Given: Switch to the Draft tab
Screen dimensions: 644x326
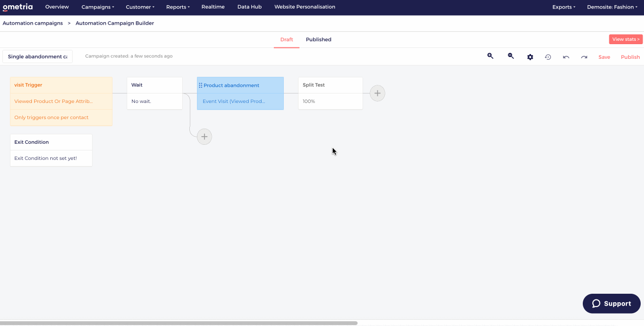Looking at the screenshot, I should [x=287, y=39].
